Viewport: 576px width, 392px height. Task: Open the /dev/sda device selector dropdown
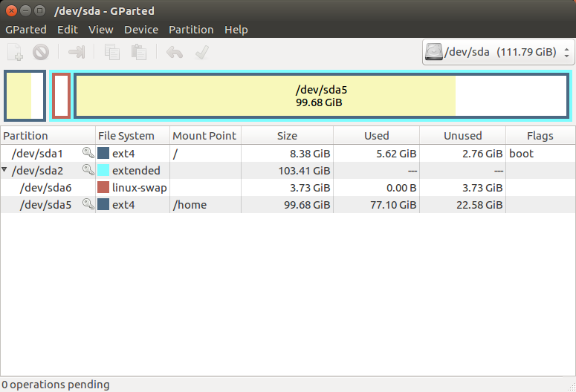pos(499,52)
